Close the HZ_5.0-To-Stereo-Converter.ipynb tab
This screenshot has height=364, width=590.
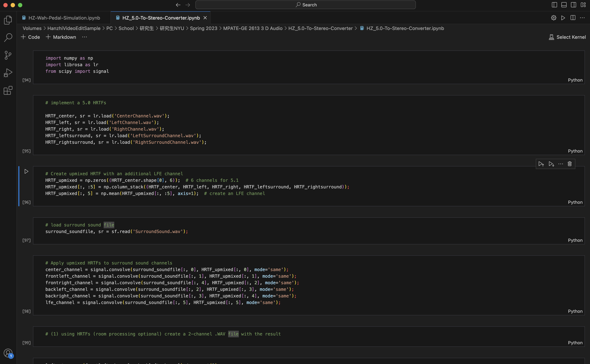pyautogui.click(x=205, y=18)
